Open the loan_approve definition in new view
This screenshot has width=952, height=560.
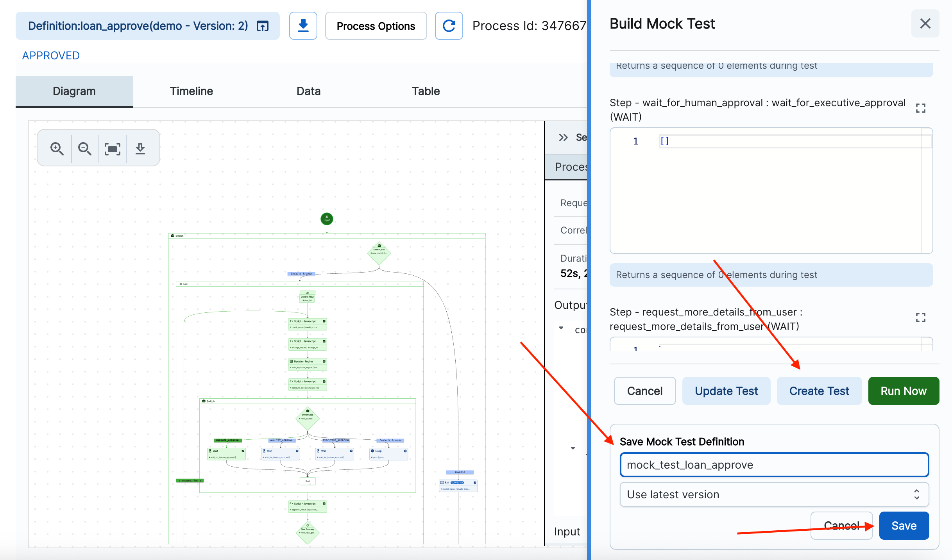point(263,25)
